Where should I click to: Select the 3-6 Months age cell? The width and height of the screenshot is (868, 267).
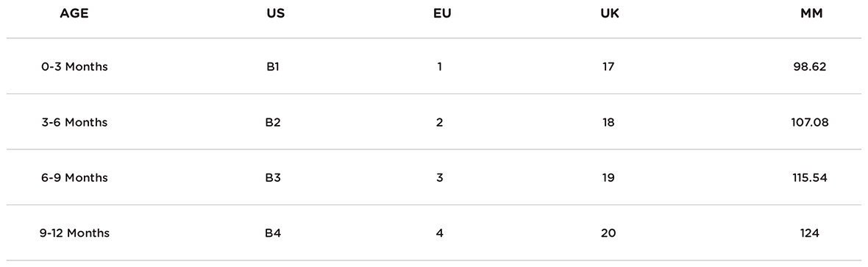click(74, 122)
